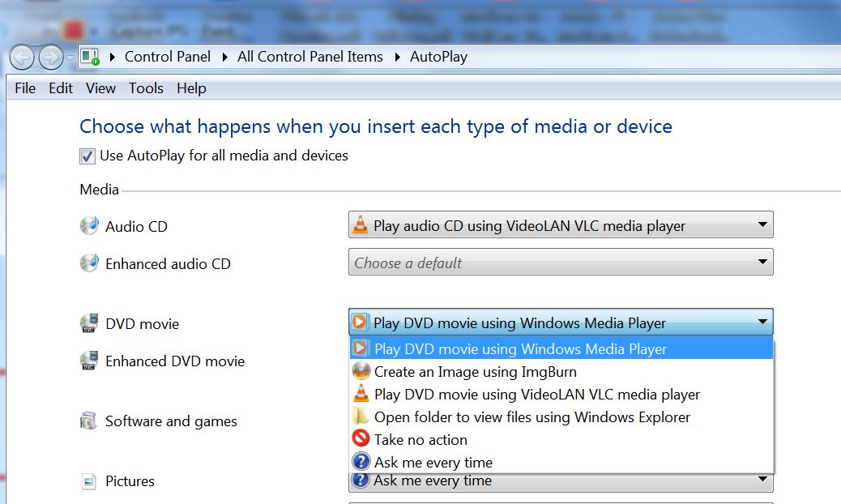Go to All Control Panel Items breadcrumb
This screenshot has width=841, height=504.
(x=310, y=57)
